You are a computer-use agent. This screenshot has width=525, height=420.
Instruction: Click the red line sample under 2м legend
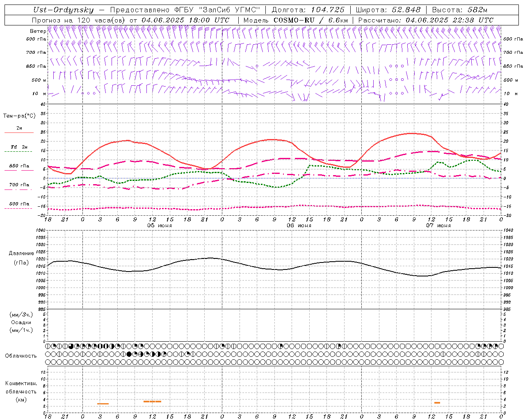(x=19, y=132)
